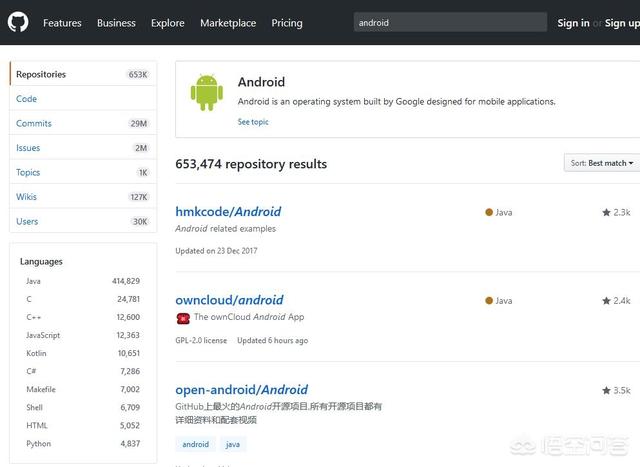Select the Commits filter in sidebar
This screenshot has width=640, height=467.
(x=34, y=124)
